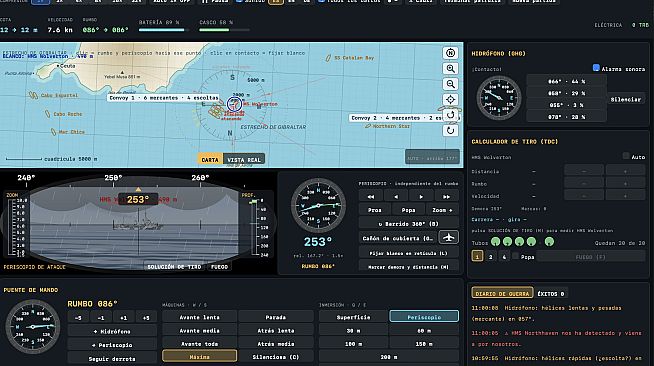Click the SS Catalan Bay ship marker
654x366 pixels.
[x=328, y=58]
